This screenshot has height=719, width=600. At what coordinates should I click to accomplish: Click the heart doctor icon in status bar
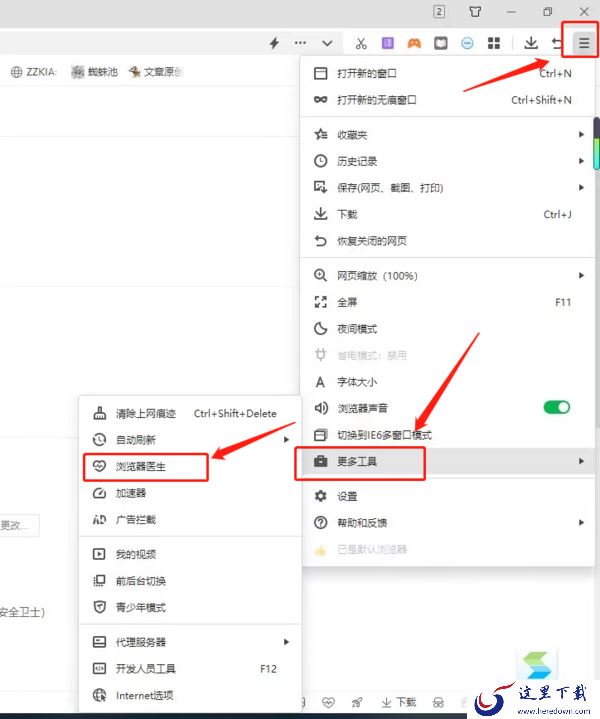328,702
